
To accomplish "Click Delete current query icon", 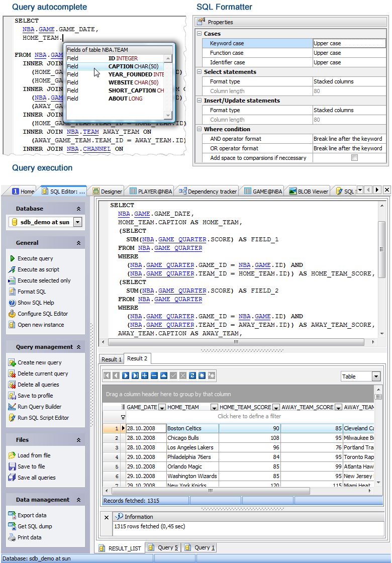I will [x=12, y=374].
